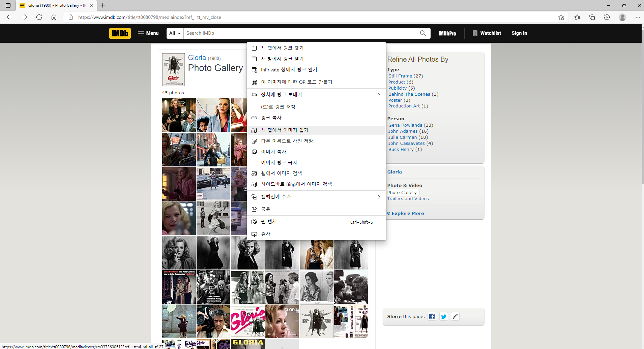Screen dimensions: 644x349
Task: Open the Favorites list
Action: pyautogui.click(x=577, y=17)
